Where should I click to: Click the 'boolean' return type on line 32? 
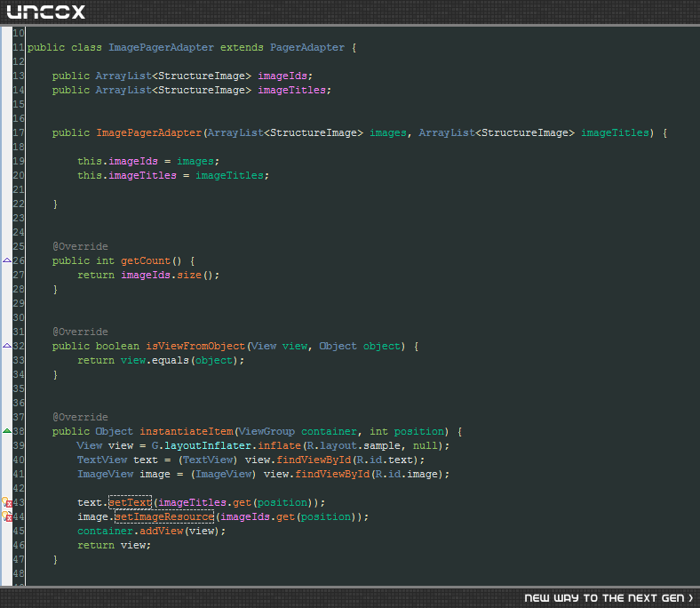point(118,346)
